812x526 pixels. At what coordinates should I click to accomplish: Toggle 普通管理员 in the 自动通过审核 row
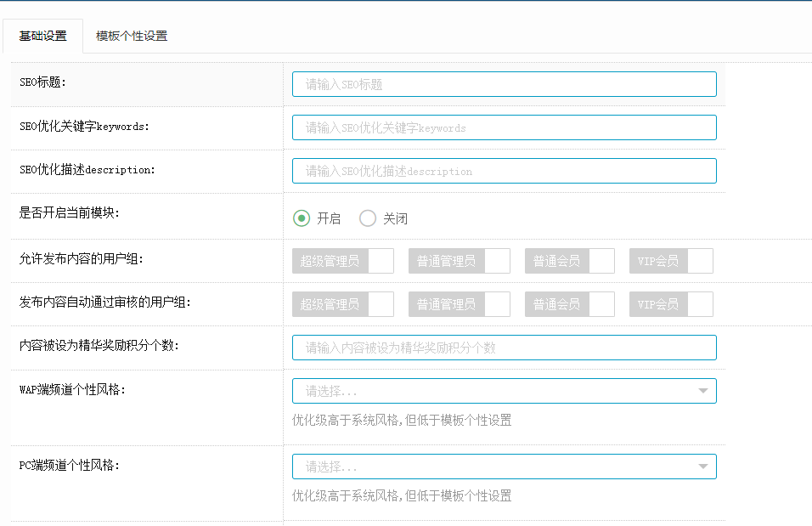(x=460, y=304)
